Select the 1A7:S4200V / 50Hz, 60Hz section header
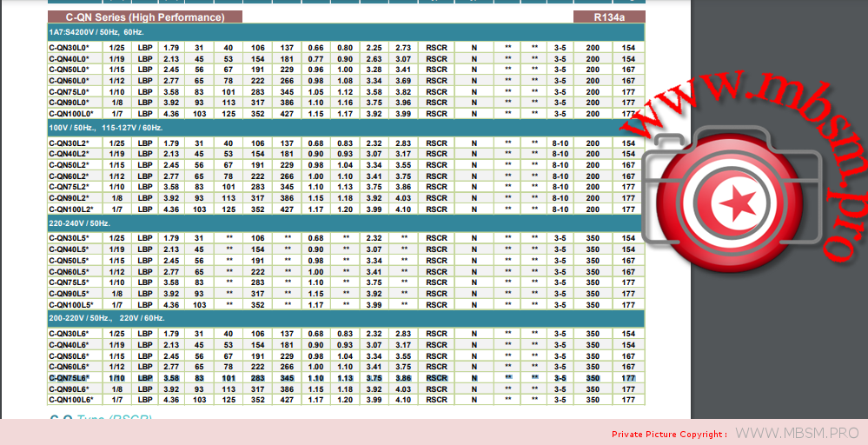The height and width of the screenshot is (445, 868). pyautogui.click(x=96, y=32)
